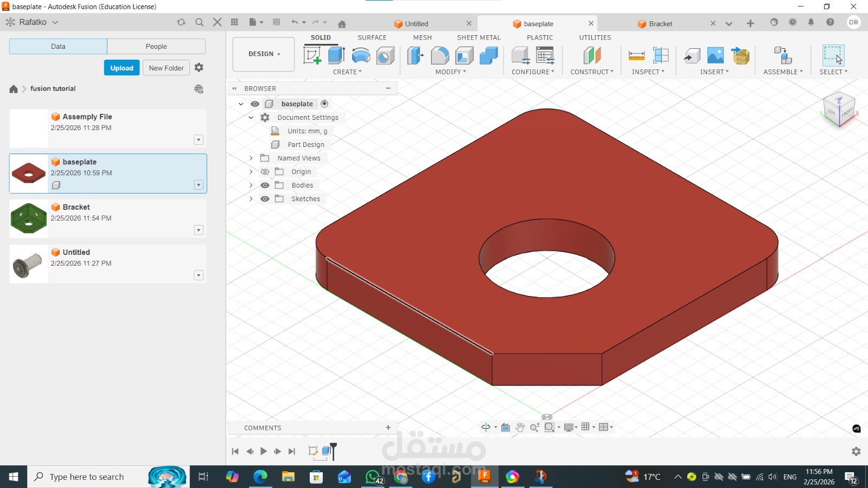Open the DESIGN workspace dropdown

click(264, 54)
